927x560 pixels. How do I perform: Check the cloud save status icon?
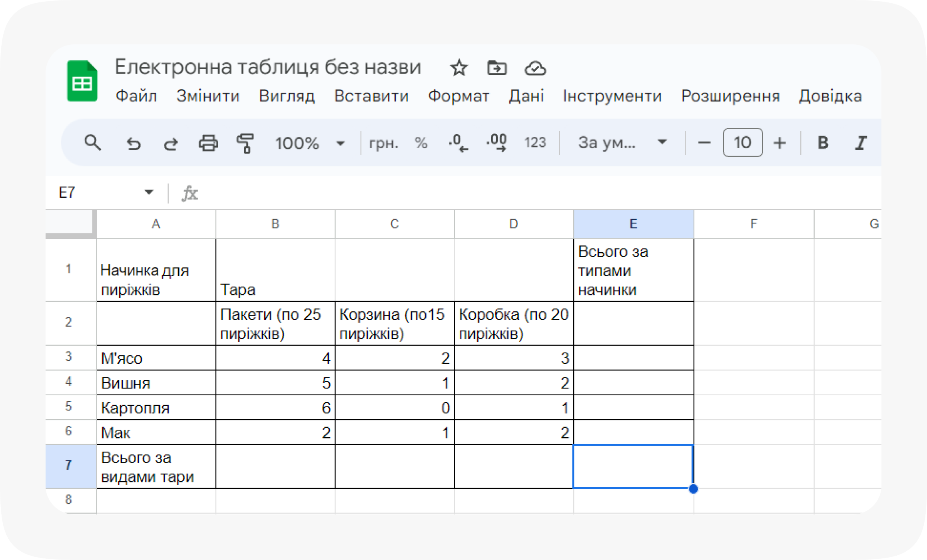[x=535, y=68]
